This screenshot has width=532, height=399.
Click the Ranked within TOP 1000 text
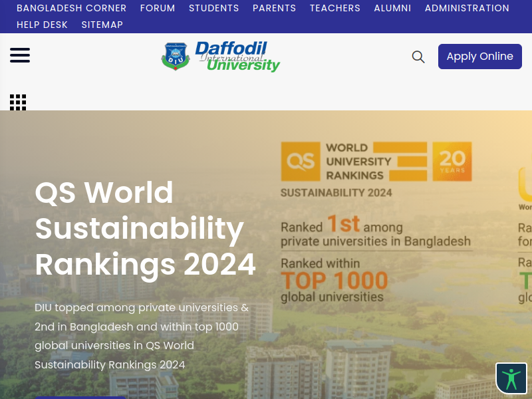334,280
